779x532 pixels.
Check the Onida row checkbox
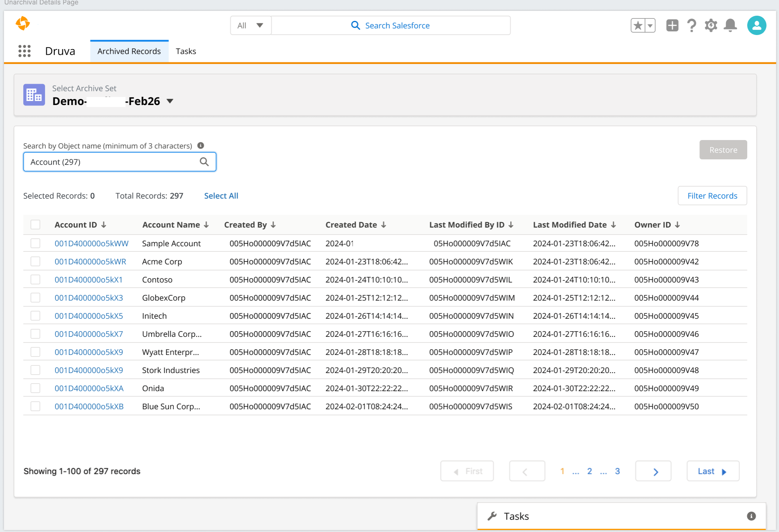pos(35,388)
